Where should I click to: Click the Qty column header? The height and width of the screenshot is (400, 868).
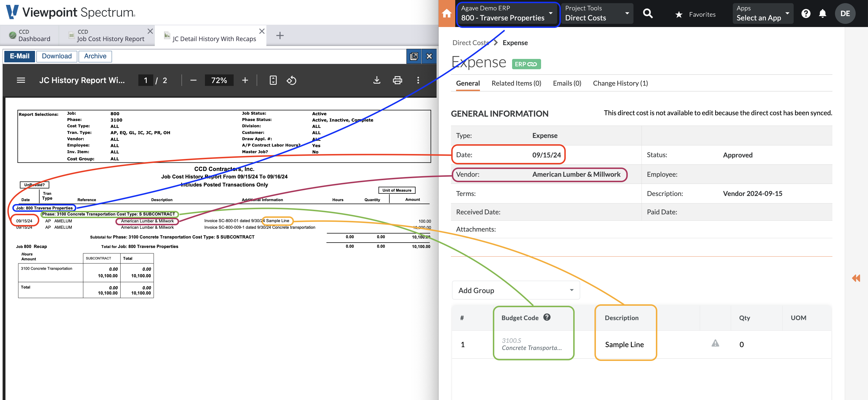coord(744,318)
